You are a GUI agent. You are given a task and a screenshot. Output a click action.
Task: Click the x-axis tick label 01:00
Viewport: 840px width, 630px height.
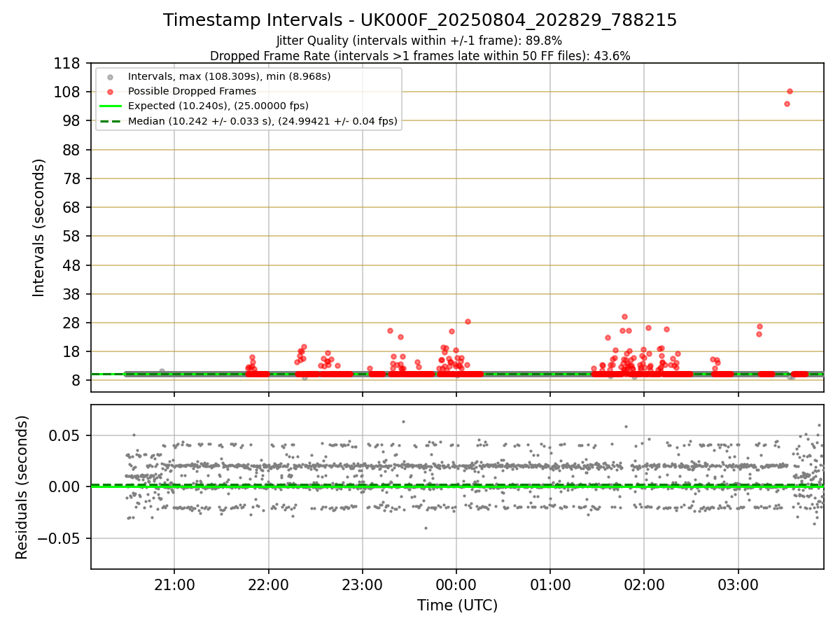550,585
